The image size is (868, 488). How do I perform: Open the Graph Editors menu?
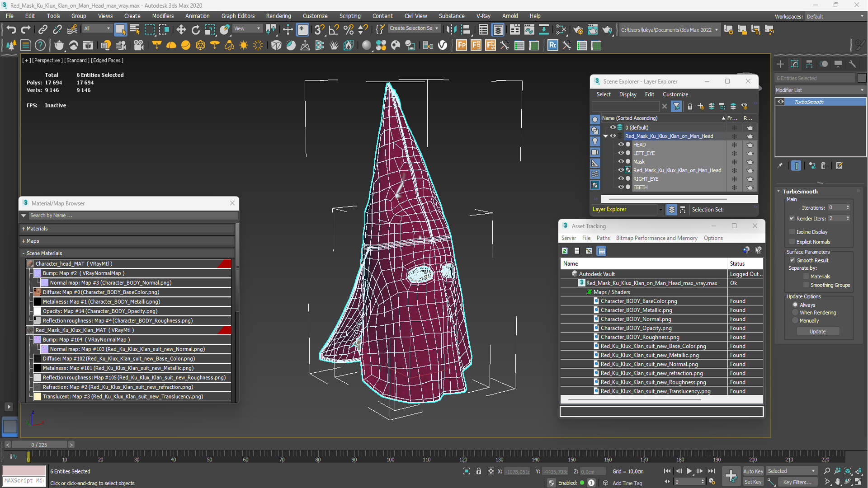[x=238, y=16]
